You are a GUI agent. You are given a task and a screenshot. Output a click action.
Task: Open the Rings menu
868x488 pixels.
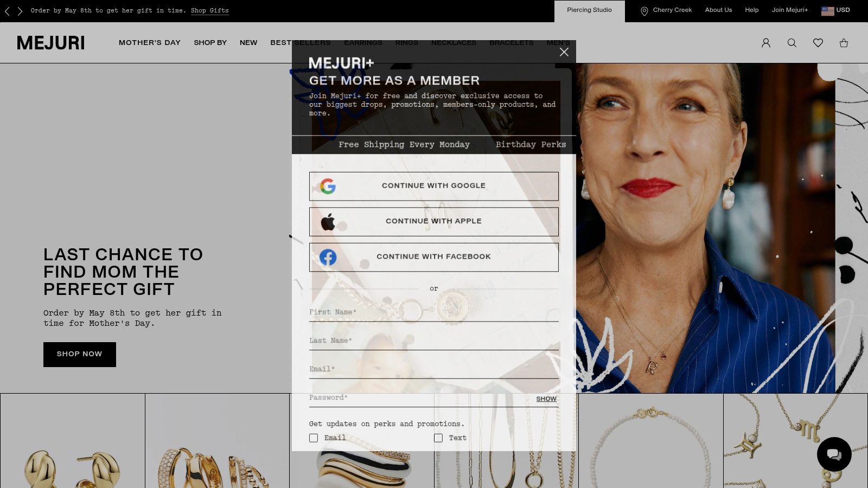point(407,43)
